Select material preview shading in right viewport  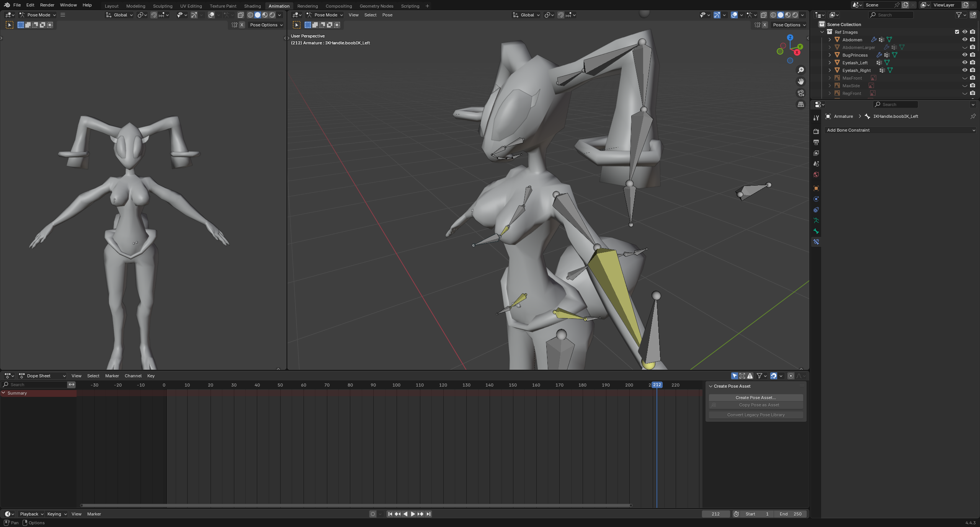(x=788, y=15)
